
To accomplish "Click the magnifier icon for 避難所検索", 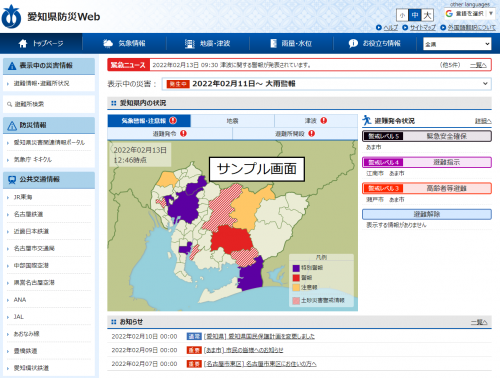I will pyautogui.click(x=9, y=104).
